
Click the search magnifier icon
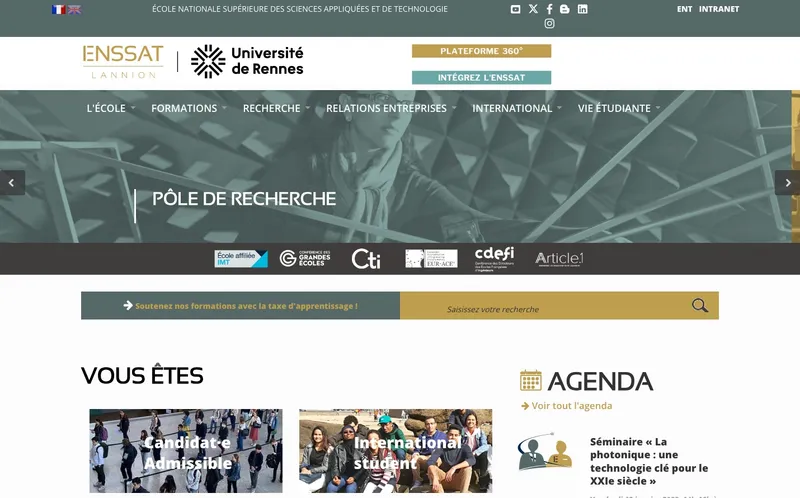click(700, 306)
